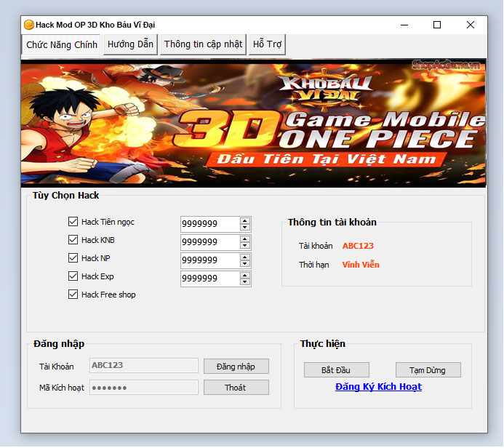This screenshot has height=448, width=504.
Task: Pause with the Tạm Dừng button
Action: pyautogui.click(x=428, y=370)
